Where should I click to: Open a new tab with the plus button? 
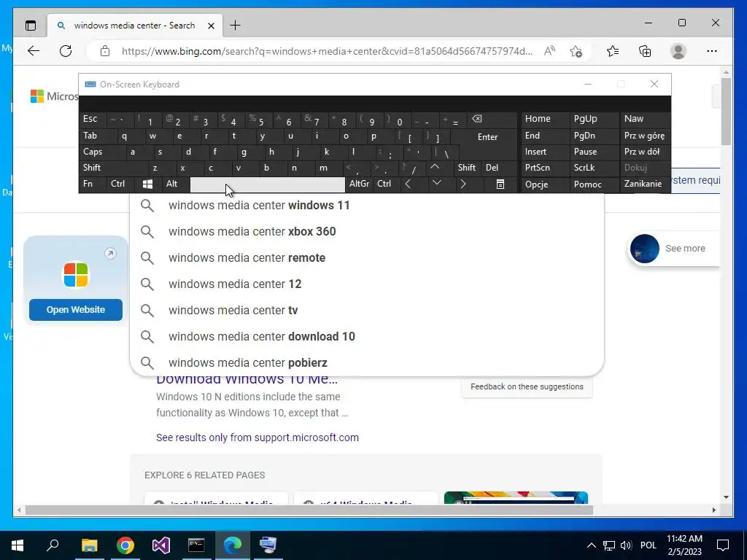[x=236, y=26]
